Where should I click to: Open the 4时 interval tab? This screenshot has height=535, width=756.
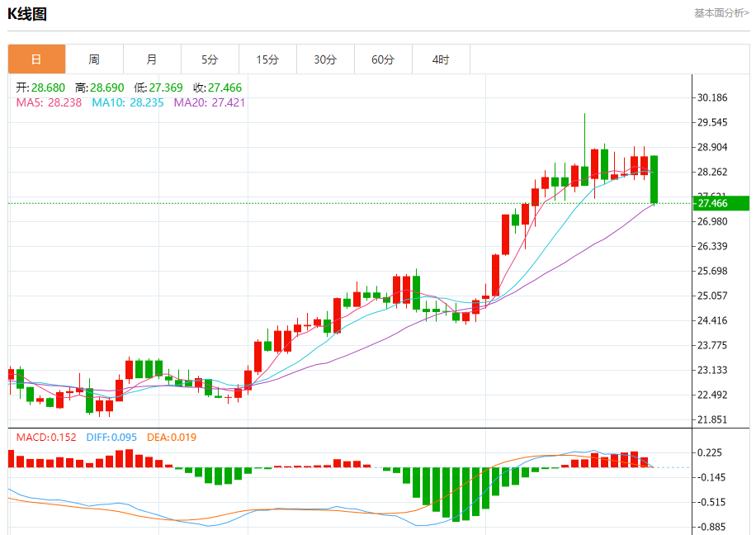(x=442, y=59)
